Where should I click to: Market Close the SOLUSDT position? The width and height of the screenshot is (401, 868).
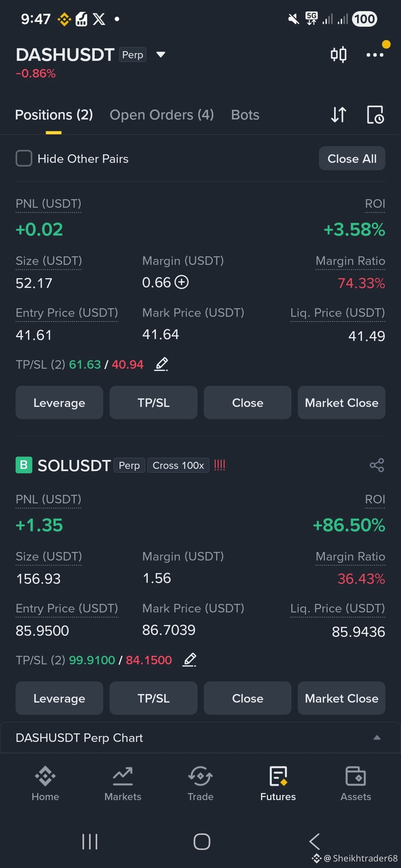click(342, 698)
